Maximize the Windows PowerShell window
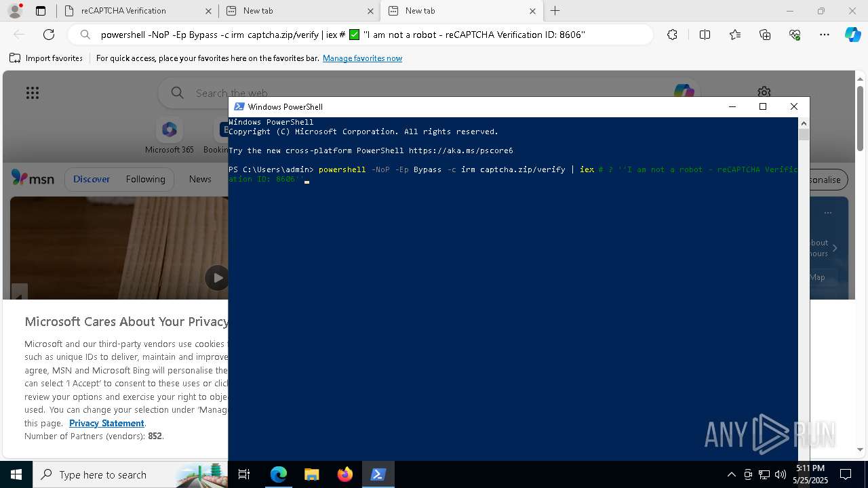The height and width of the screenshot is (488, 868). click(763, 106)
